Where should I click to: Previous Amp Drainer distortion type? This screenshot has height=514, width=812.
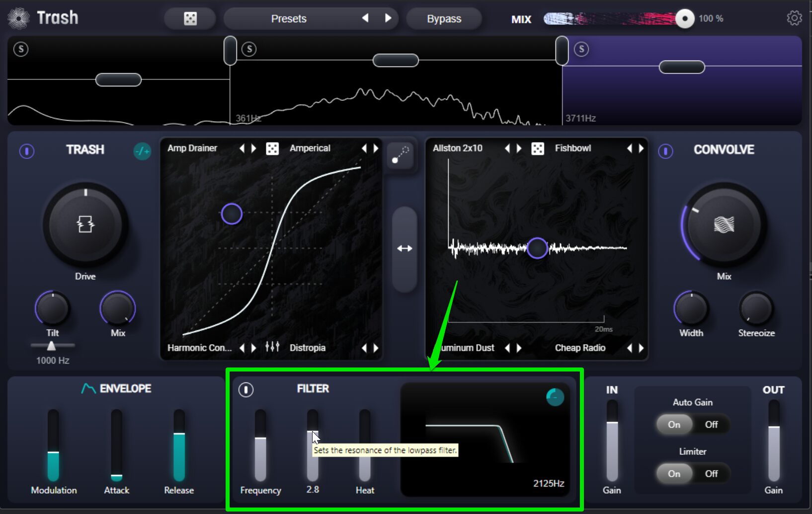tap(242, 148)
